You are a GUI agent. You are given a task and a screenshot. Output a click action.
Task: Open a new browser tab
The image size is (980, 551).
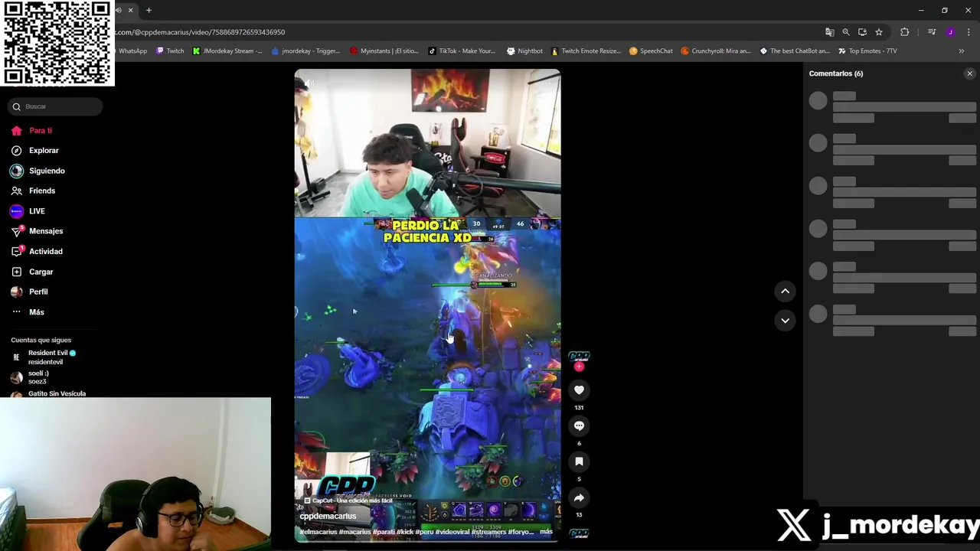point(149,10)
